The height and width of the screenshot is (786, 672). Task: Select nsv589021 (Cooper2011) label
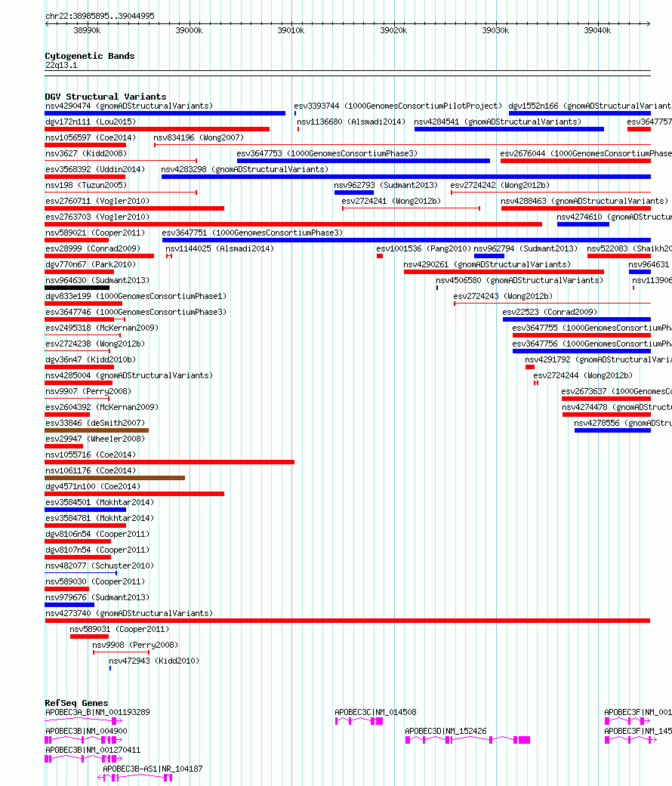95,233
